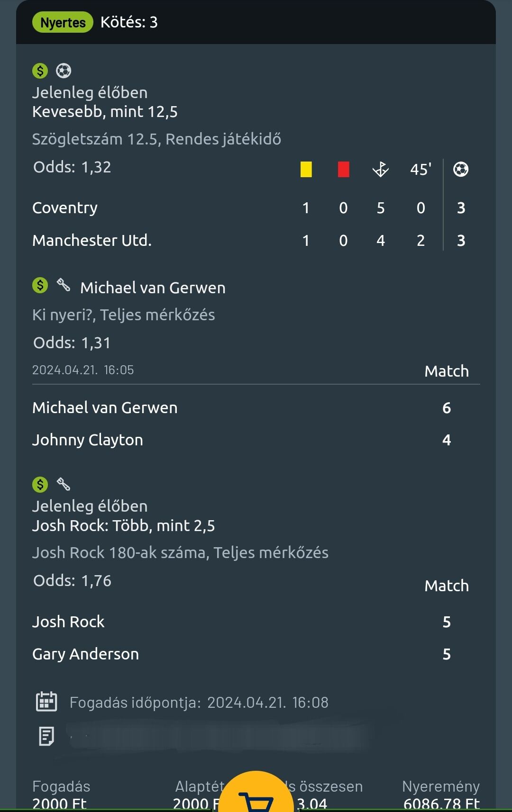Tap the Gary Anderson player row
This screenshot has height=812, width=512.
tap(86, 654)
